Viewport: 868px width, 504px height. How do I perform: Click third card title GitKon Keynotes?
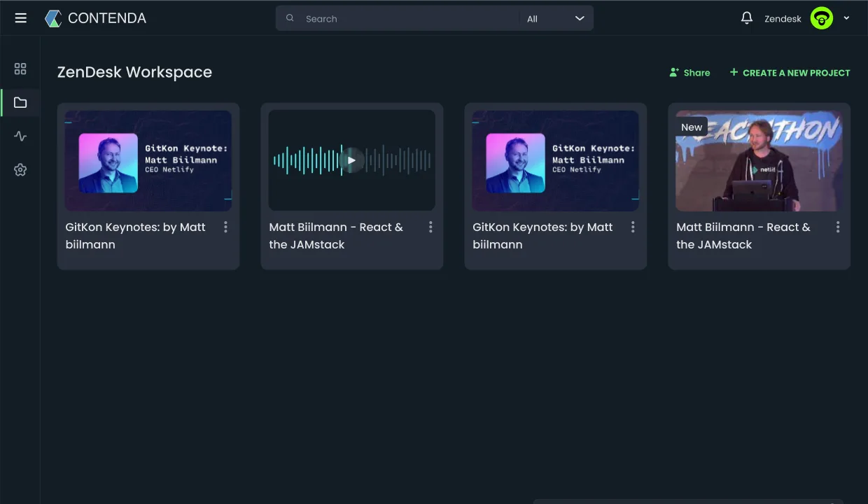coord(542,236)
